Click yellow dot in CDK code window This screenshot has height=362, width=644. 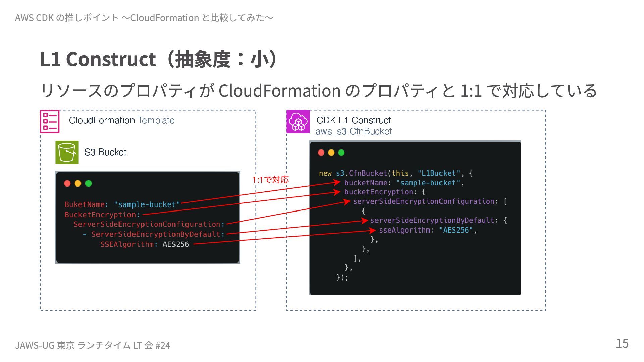point(331,153)
